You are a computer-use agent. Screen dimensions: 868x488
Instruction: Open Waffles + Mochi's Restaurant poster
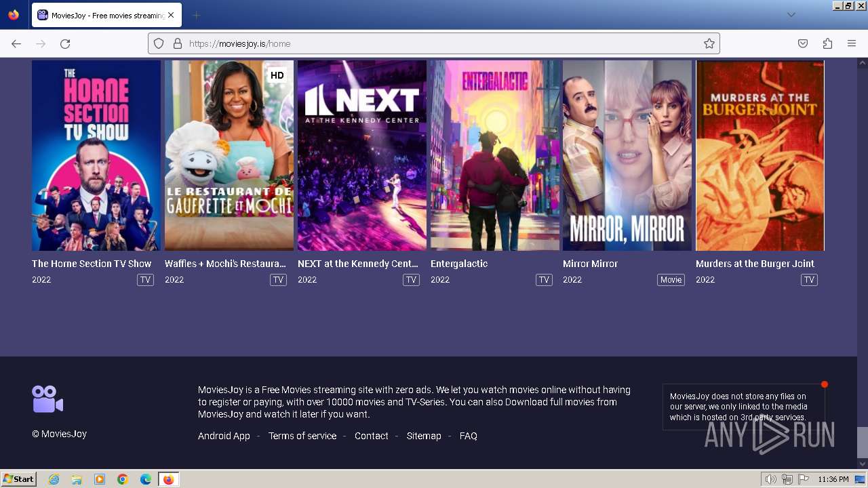click(x=229, y=156)
